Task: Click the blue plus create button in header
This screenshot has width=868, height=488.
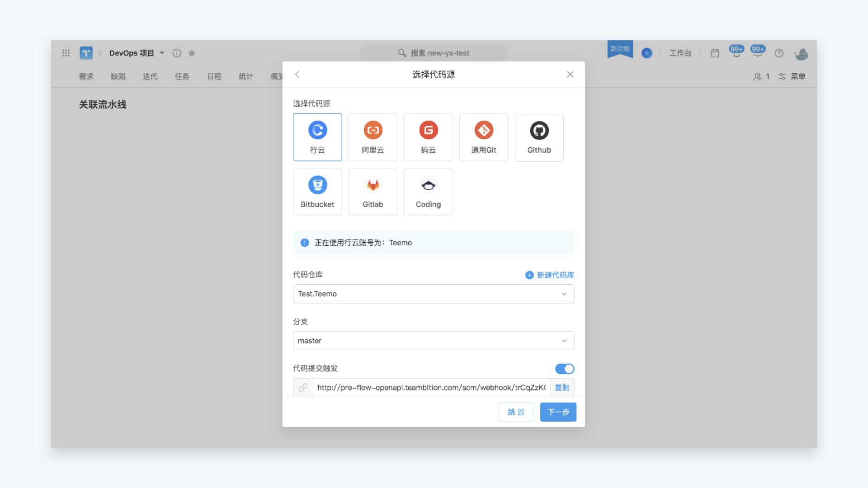Action: [x=647, y=53]
